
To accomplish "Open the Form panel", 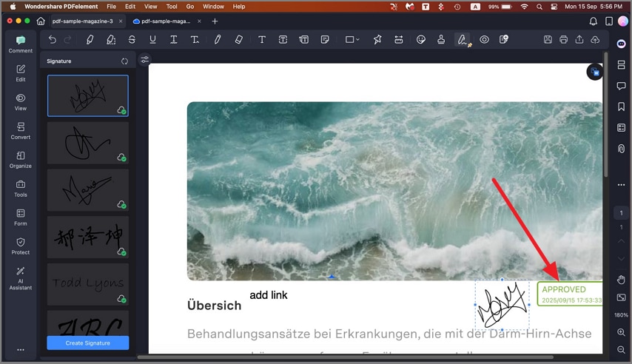I will (21, 218).
